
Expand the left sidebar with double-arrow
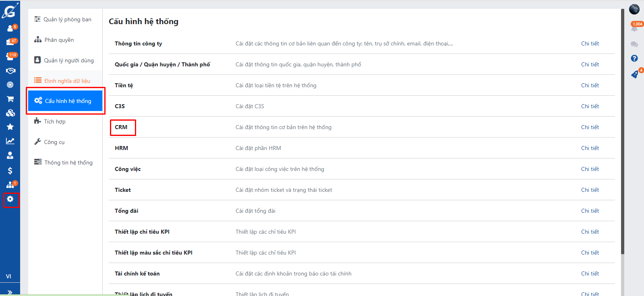(10, 292)
